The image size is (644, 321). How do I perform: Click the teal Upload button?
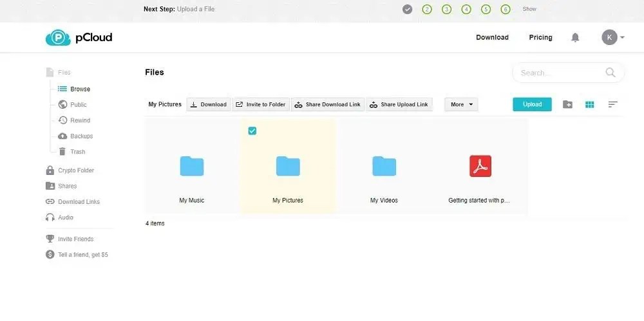pyautogui.click(x=533, y=104)
